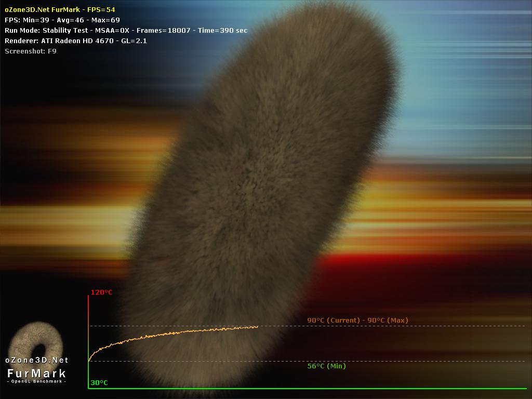Click the green '30°C' axis label
Image resolution: width=532 pixels, height=399 pixels.
[x=99, y=382]
